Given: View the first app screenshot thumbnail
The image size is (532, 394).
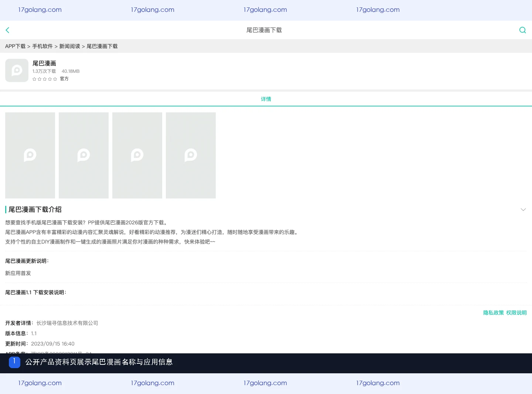Looking at the screenshot, I should [30, 155].
